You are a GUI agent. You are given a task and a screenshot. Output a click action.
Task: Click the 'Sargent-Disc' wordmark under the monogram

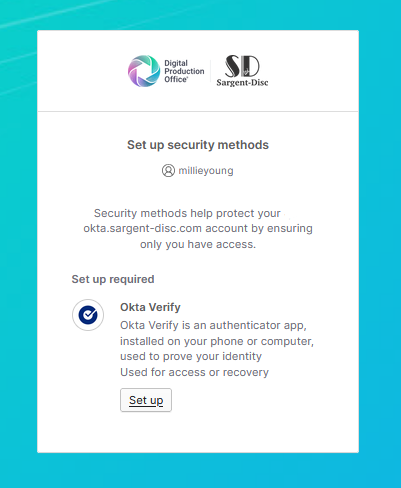coord(242,82)
